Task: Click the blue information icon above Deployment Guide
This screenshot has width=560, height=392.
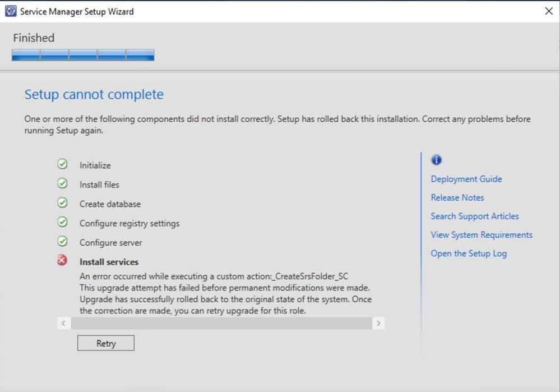Action: (x=436, y=160)
